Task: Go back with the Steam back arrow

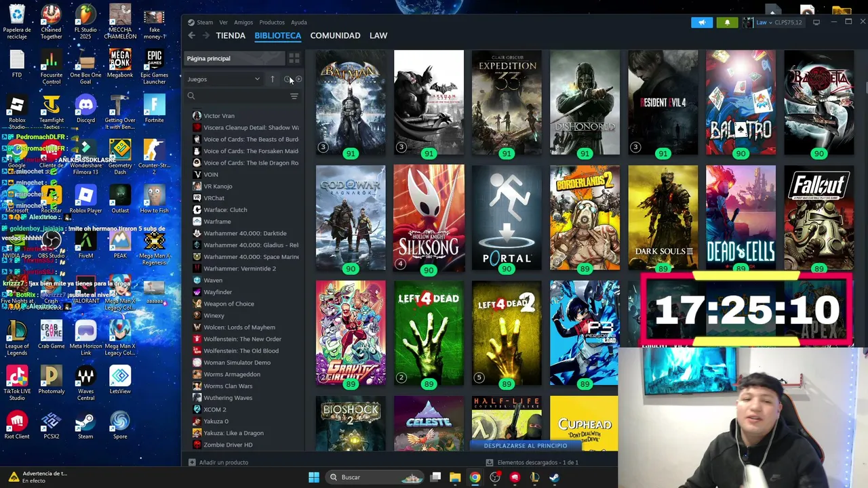Action: pyautogui.click(x=192, y=35)
